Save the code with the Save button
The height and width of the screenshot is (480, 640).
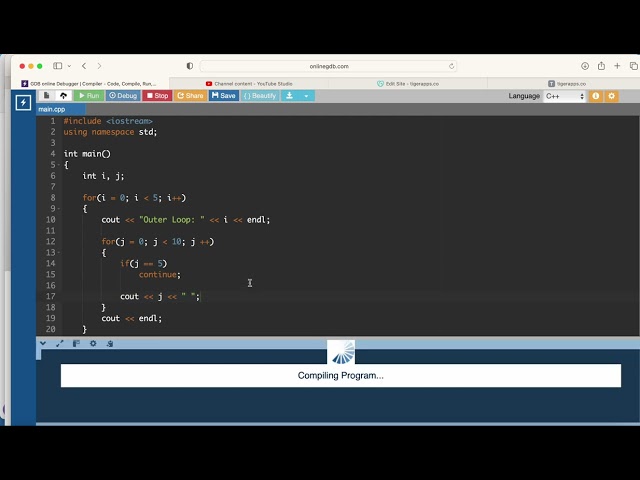(224, 96)
